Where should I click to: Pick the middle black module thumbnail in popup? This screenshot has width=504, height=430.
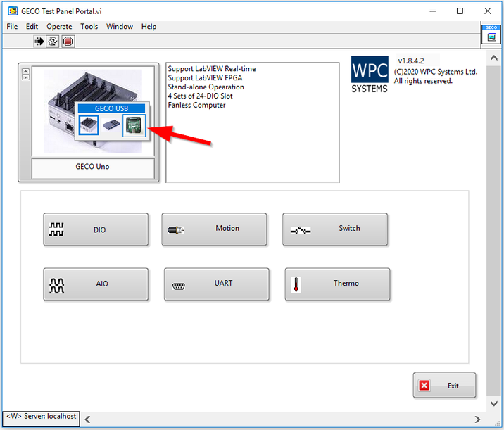coord(111,125)
